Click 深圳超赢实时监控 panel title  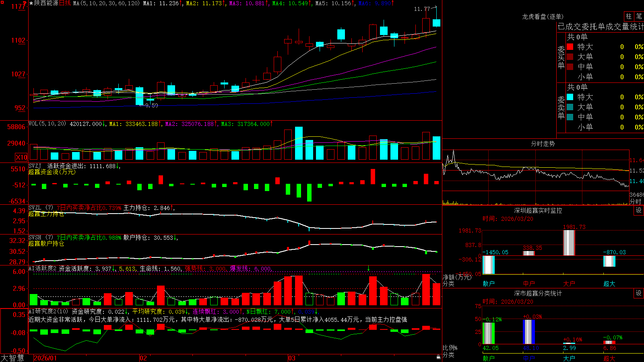pos(538,210)
